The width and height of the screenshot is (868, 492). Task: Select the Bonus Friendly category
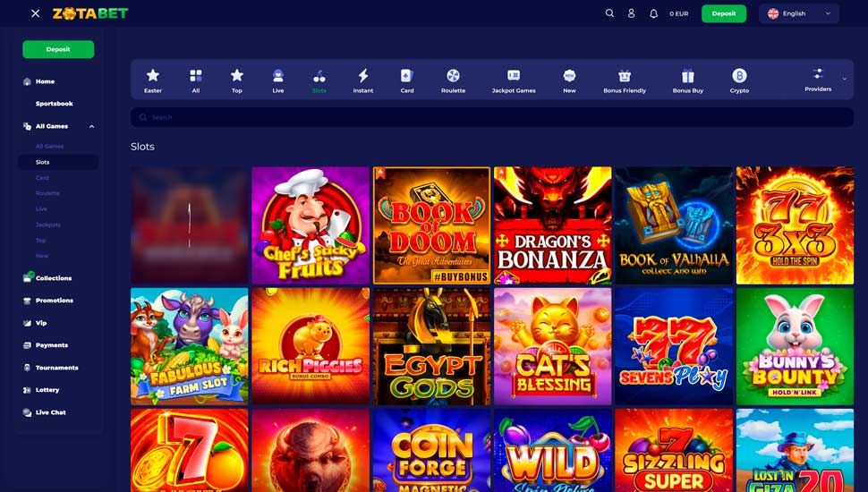(625, 81)
